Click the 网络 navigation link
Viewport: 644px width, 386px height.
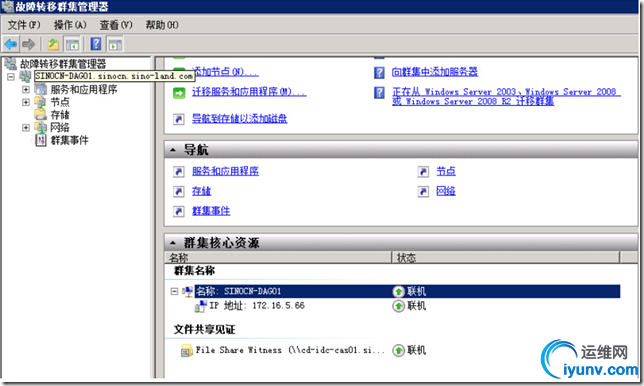click(446, 191)
